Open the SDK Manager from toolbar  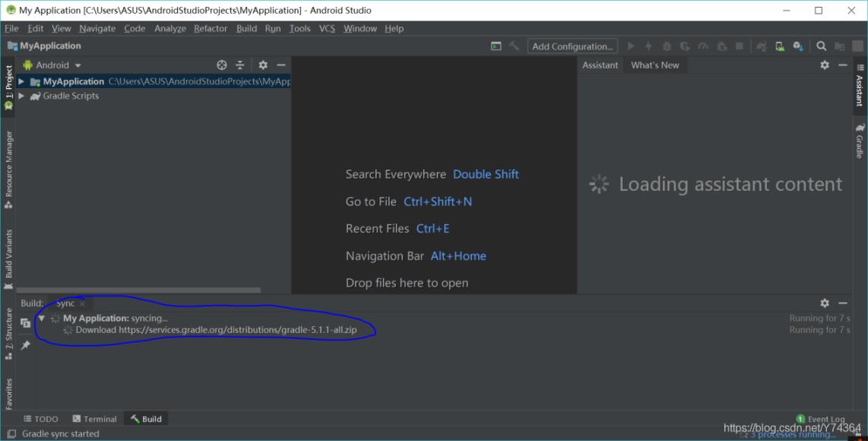point(797,46)
